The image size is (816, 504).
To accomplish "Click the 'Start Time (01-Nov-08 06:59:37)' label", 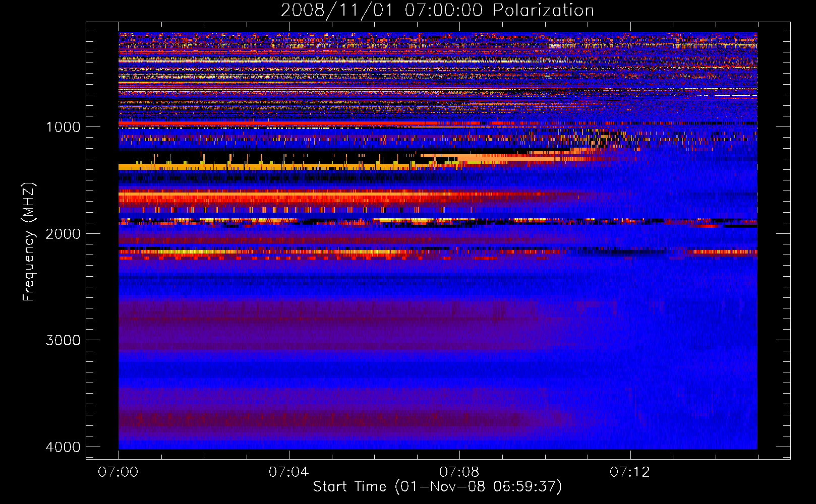I will pyautogui.click(x=437, y=487).
